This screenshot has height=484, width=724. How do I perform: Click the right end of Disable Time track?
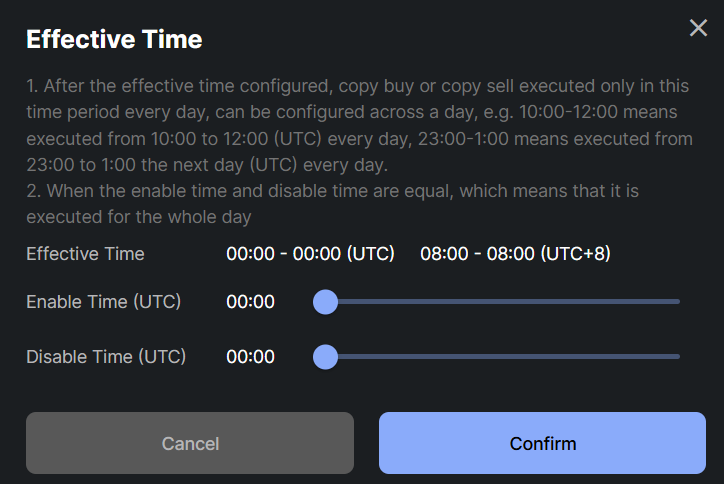pos(677,356)
